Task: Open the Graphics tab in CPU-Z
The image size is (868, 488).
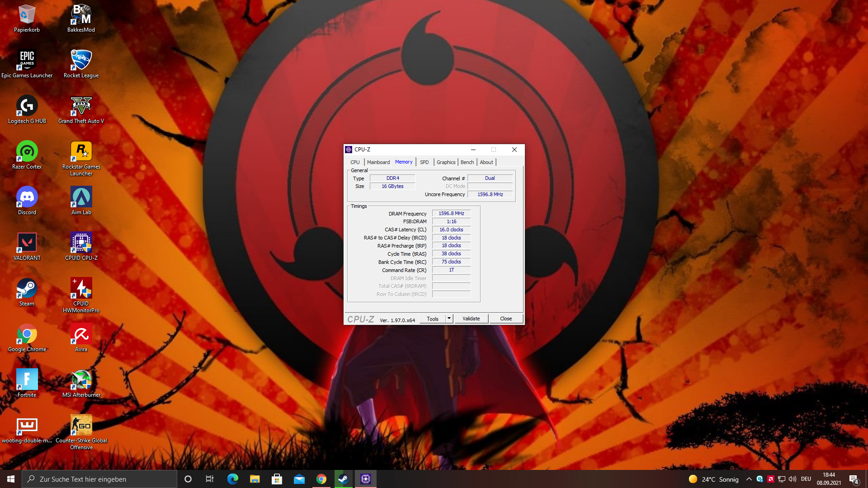Action: click(446, 162)
